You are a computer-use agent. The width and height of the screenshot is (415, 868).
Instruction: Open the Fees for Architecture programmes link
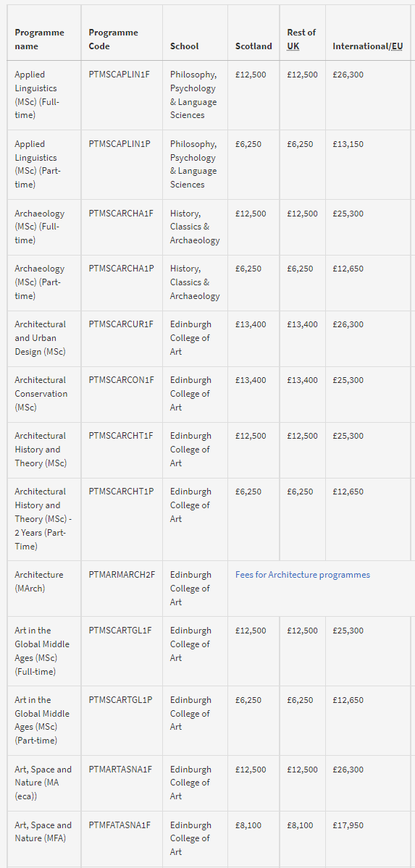click(x=303, y=575)
